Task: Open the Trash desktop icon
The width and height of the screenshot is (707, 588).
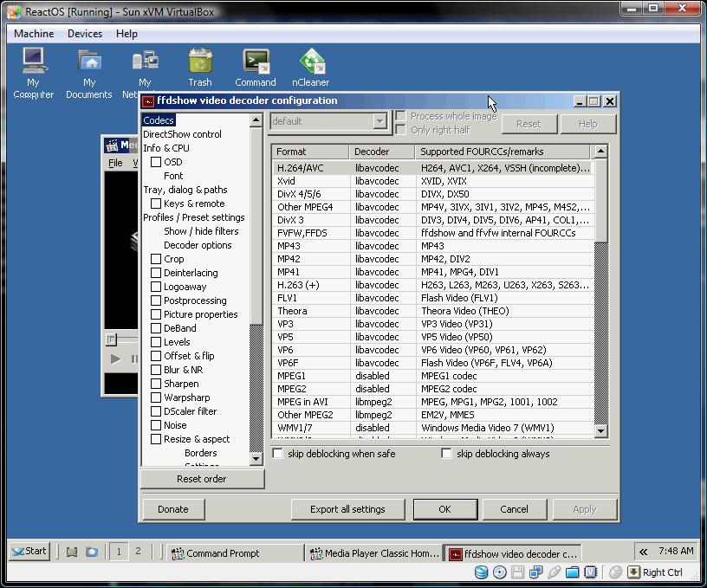Action: 200,62
